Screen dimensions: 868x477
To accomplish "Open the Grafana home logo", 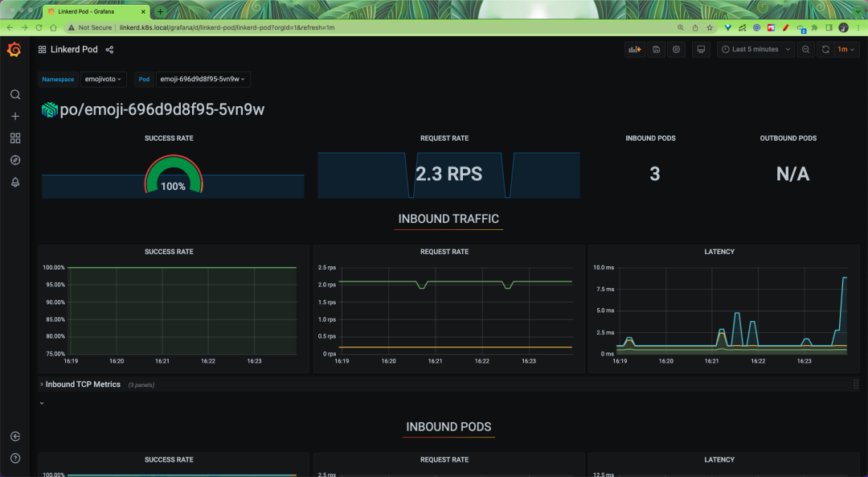I will pyautogui.click(x=14, y=49).
